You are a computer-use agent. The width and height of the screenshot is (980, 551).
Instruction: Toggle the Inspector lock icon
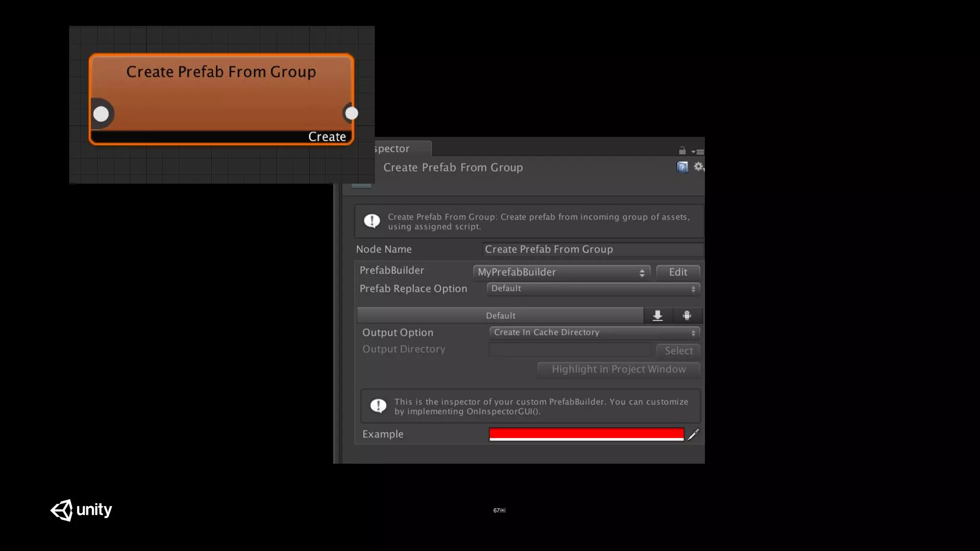coord(682,151)
